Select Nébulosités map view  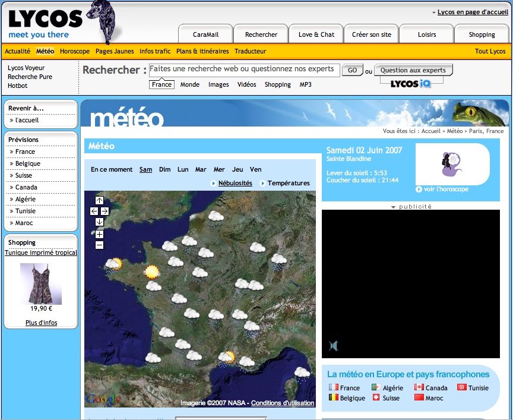click(x=235, y=183)
